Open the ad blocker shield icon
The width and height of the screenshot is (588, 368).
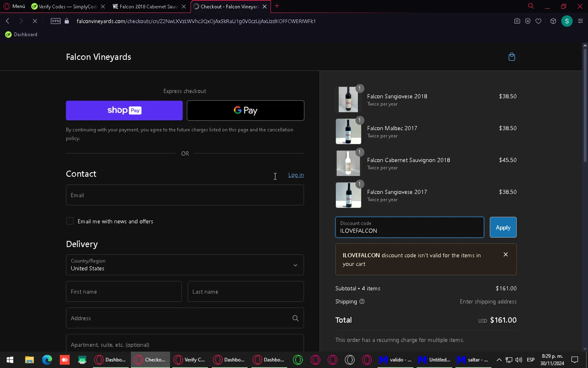click(x=528, y=21)
